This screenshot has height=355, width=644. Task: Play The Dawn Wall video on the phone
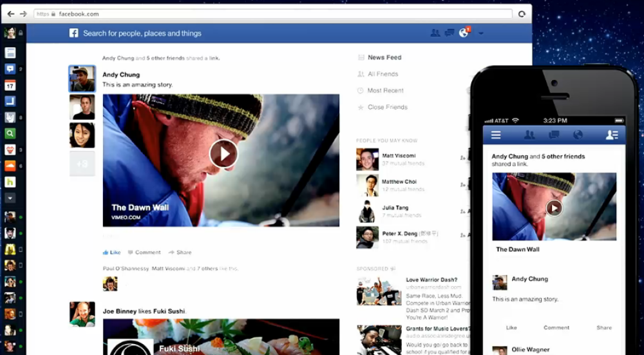pyautogui.click(x=554, y=208)
